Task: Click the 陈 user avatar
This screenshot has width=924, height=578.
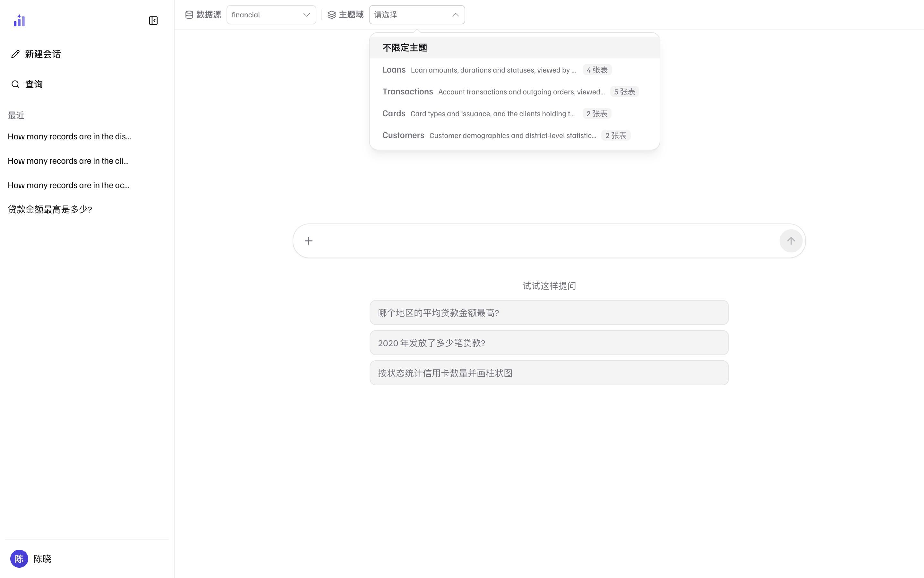Action: (19, 558)
